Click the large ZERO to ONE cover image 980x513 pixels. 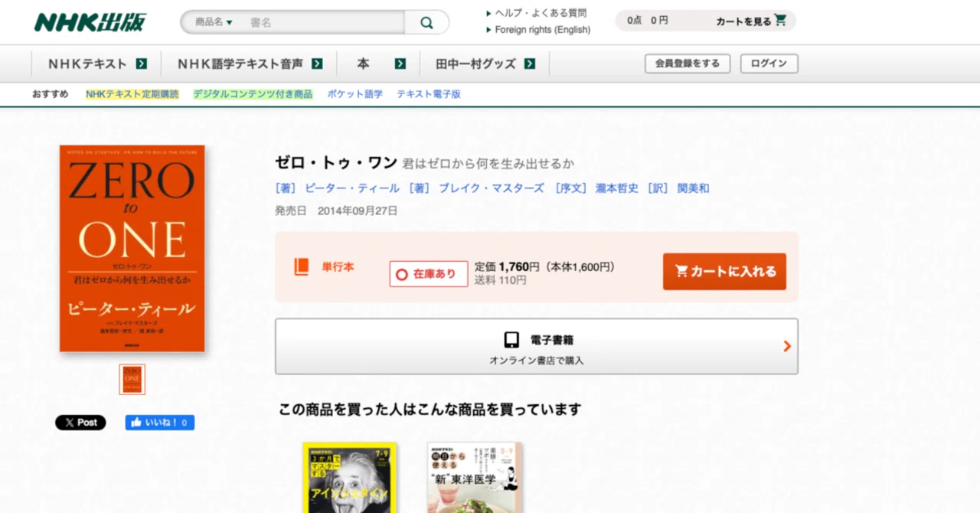[132, 248]
